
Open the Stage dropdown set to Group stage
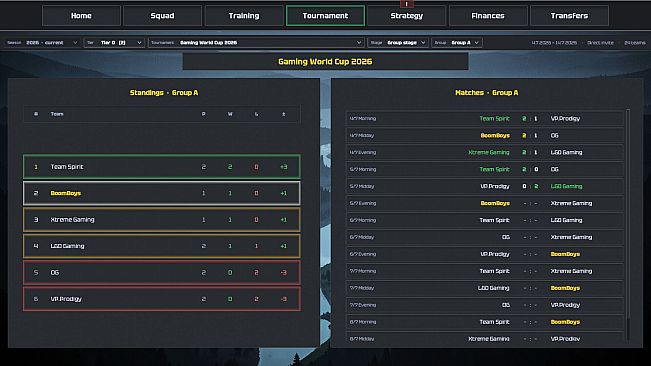pyautogui.click(x=397, y=43)
